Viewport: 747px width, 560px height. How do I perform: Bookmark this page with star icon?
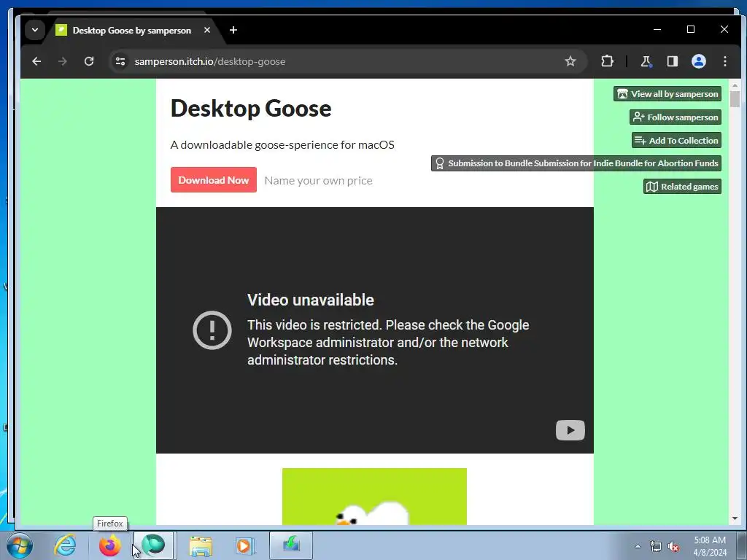tap(570, 61)
